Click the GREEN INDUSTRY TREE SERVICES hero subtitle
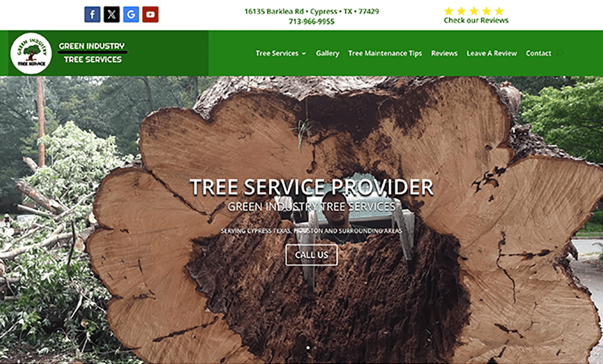The width and height of the screenshot is (603, 364). pyautogui.click(x=312, y=207)
